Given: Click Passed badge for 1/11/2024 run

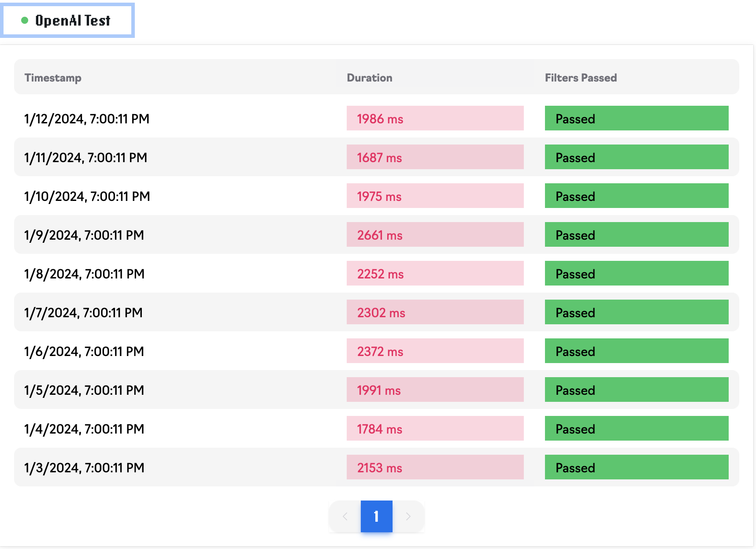Looking at the screenshot, I should coord(636,157).
